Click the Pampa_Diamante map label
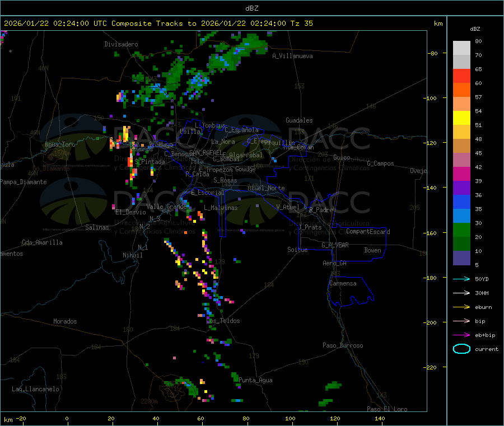This screenshot has width=504, height=426. pos(24,182)
